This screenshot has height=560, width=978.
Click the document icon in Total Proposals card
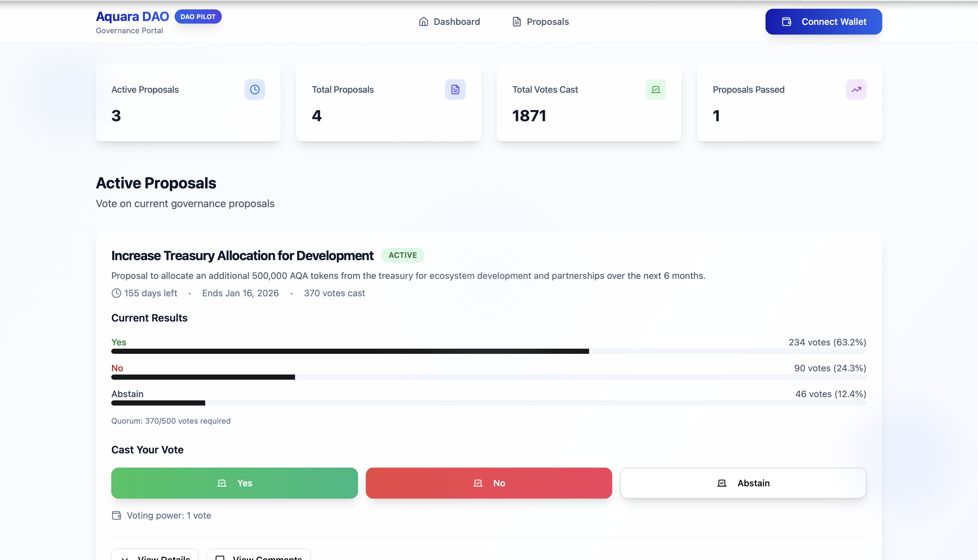[455, 90]
